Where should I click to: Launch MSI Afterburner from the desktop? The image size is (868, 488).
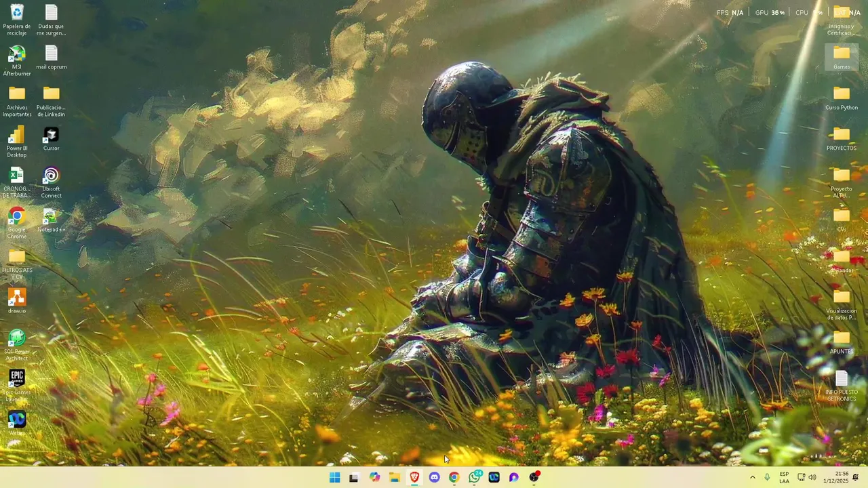pos(17,61)
